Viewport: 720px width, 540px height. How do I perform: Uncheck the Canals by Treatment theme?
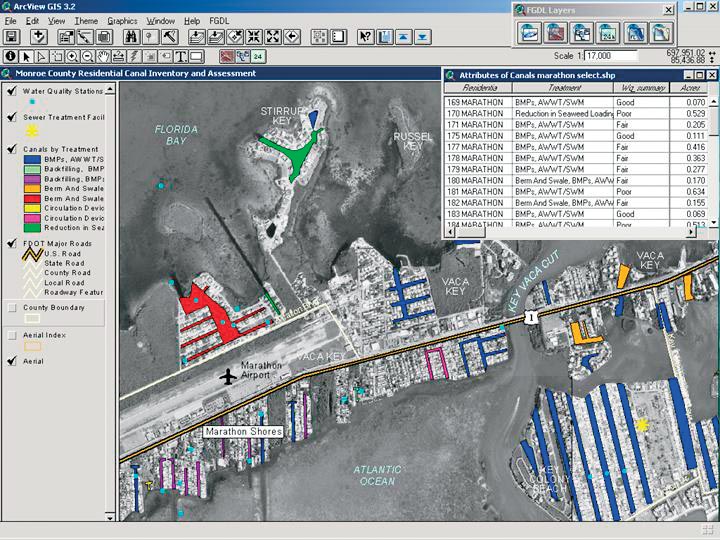coord(12,149)
